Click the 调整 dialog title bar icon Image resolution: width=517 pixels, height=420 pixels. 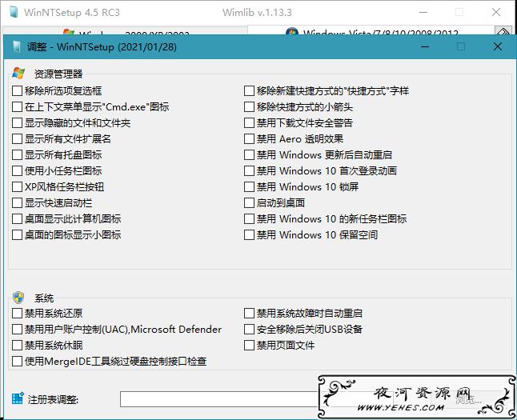(x=17, y=47)
